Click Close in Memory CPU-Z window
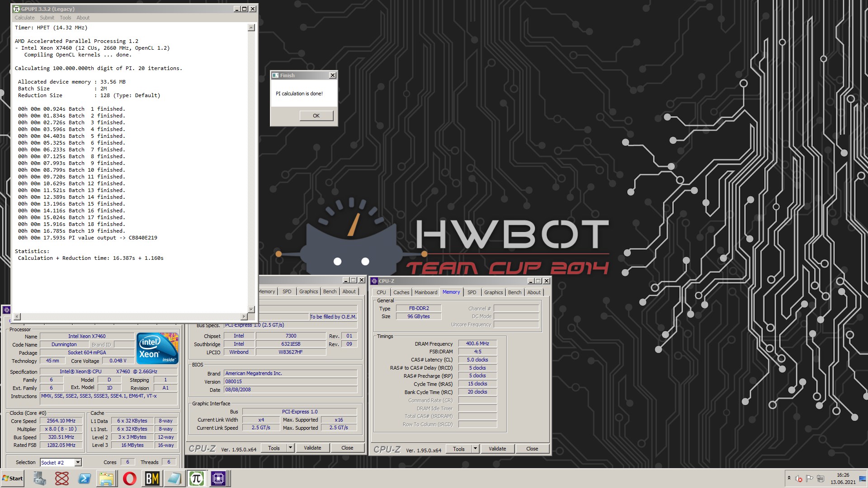 pos(532,449)
